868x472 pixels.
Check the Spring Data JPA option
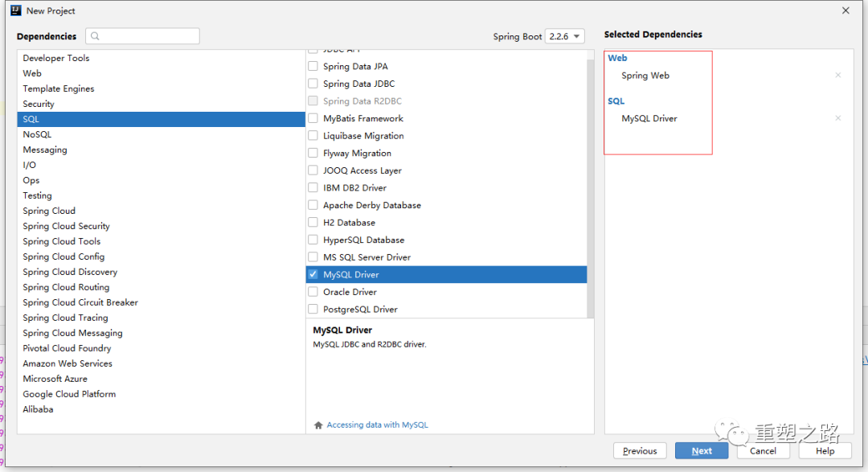(313, 67)
